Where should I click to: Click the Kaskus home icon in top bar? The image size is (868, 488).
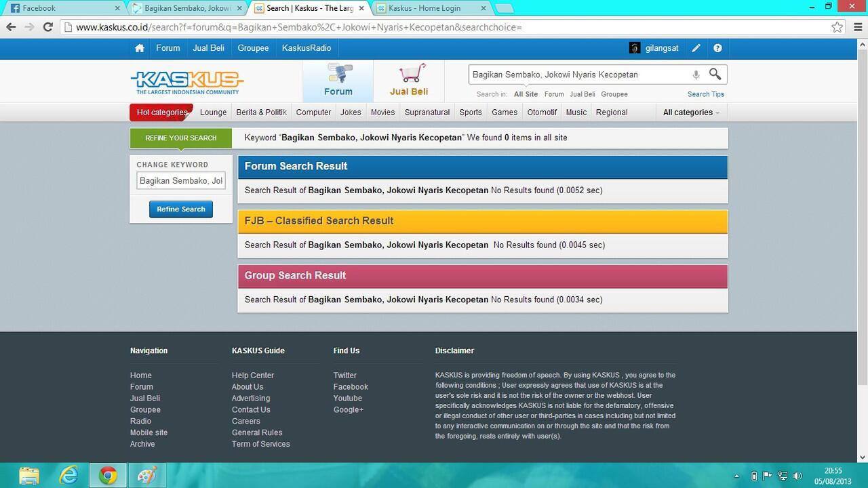coord(140,48)
